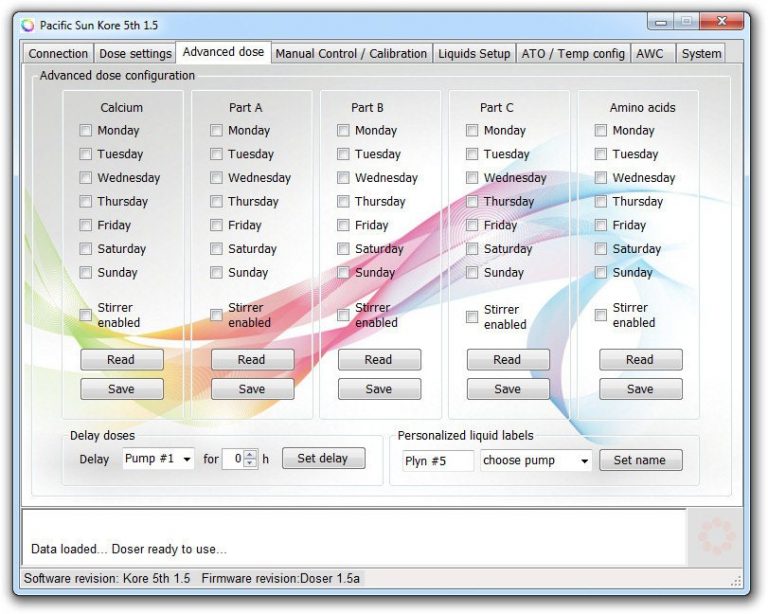Check Friday in the Part B column

coord(343,226)
